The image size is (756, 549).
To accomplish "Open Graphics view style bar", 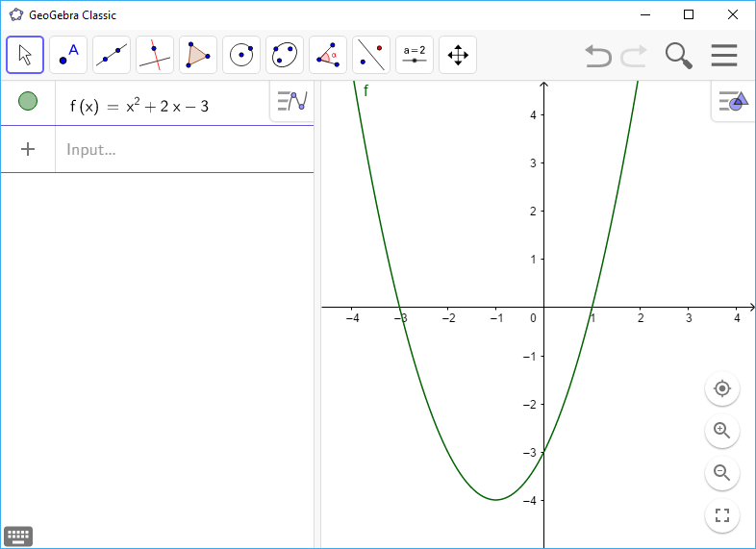I will (x=733, y=101).
